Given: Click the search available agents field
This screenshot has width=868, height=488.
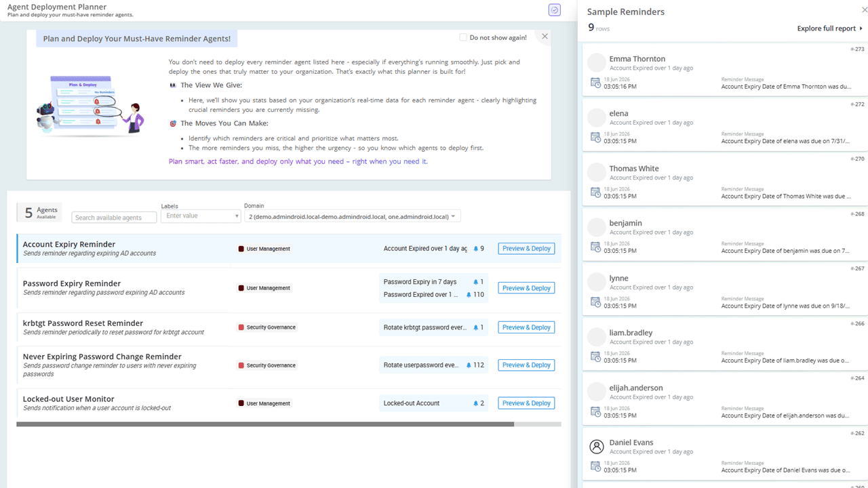Looking at the screenshot, I should point(114,218).
